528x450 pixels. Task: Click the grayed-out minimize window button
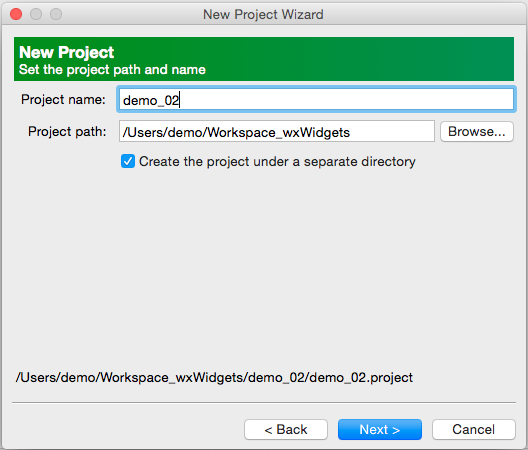pyautogui.click(x=36, y=14)
